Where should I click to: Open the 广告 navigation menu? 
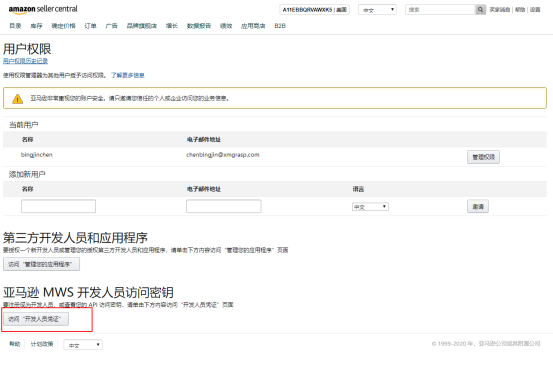pos(111,26)
